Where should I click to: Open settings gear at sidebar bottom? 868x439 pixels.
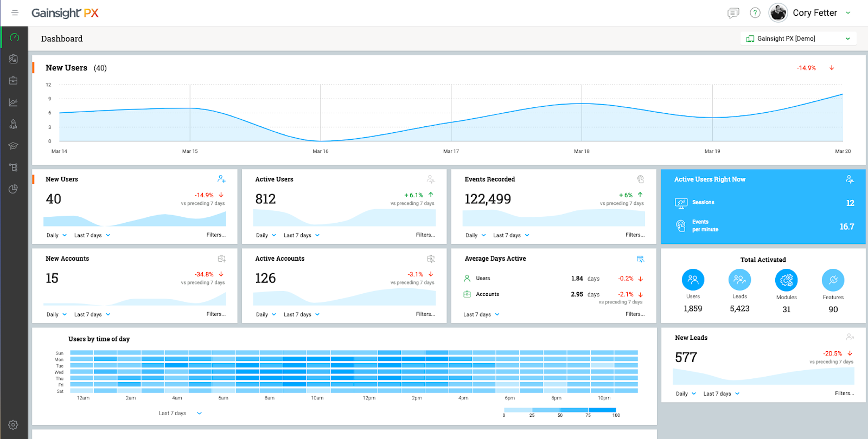[14, 425]
